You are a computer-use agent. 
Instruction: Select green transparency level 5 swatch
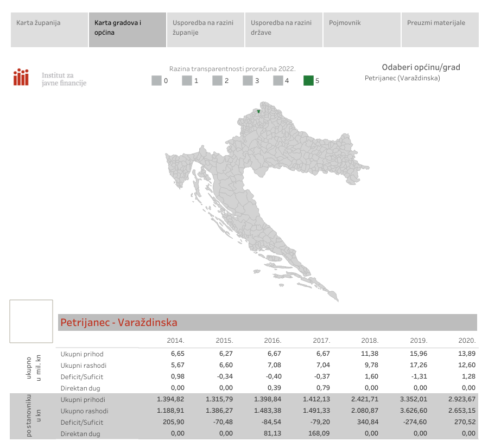click(308, 81)
